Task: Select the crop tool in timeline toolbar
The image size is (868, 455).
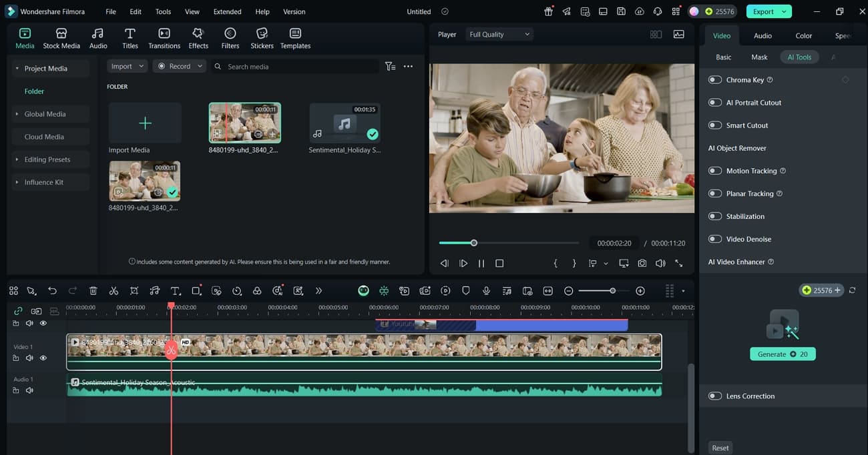Action: click(134, 291)
